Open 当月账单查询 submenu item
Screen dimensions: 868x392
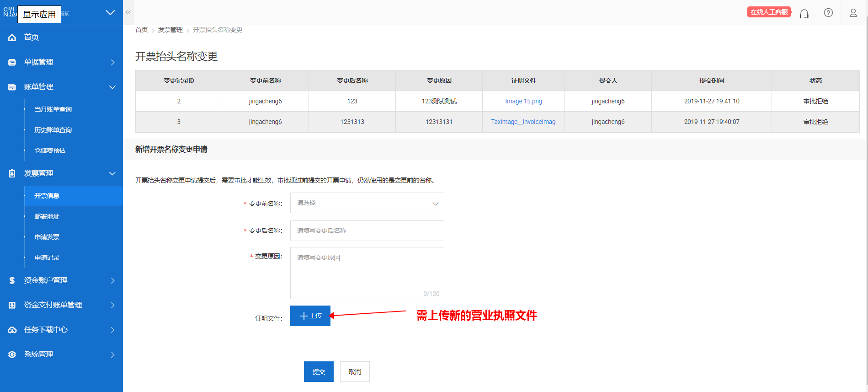coord(53,109)
